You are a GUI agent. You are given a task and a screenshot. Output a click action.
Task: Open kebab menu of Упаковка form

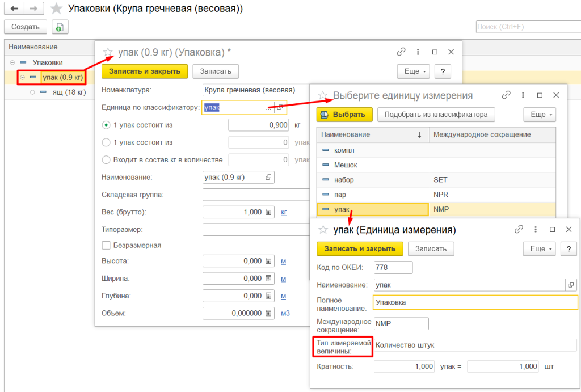[418, 52]
